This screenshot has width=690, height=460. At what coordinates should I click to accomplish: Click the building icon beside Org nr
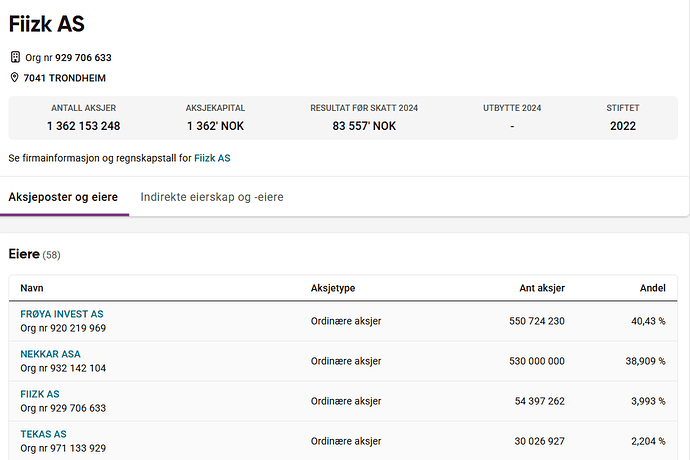15,57
